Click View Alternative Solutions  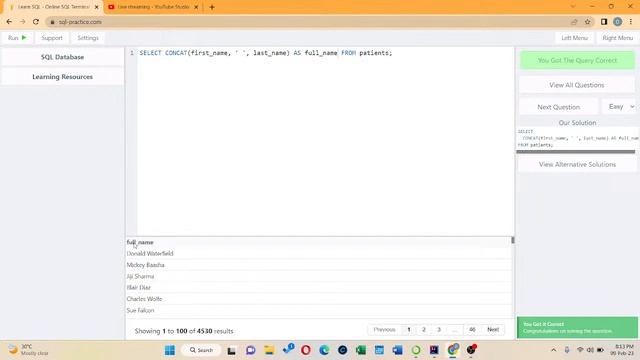(x=577, y=164)
